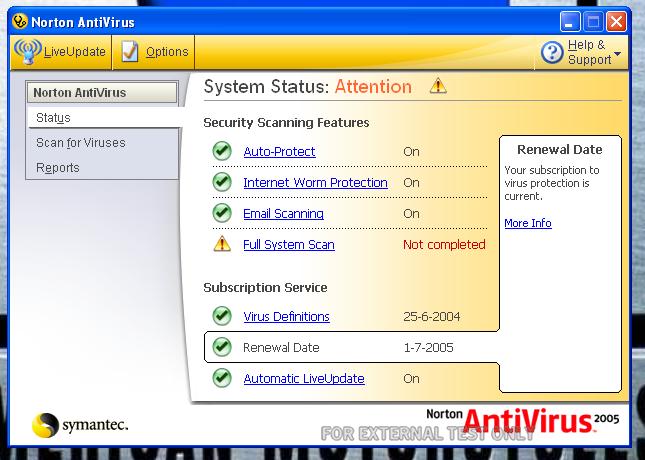Open the Auto-Protect link
Image resolution: width=645 pixels, height=460 pixels.
click(279, 152)
